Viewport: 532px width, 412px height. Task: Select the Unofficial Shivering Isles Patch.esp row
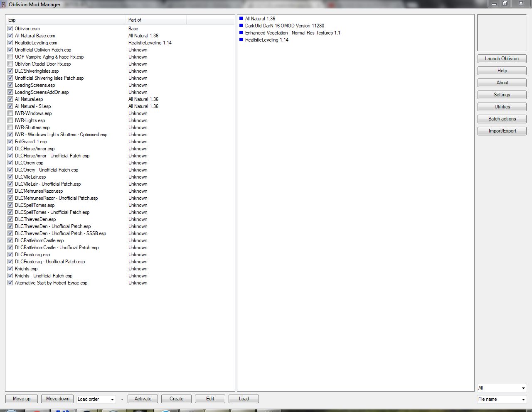49,78
